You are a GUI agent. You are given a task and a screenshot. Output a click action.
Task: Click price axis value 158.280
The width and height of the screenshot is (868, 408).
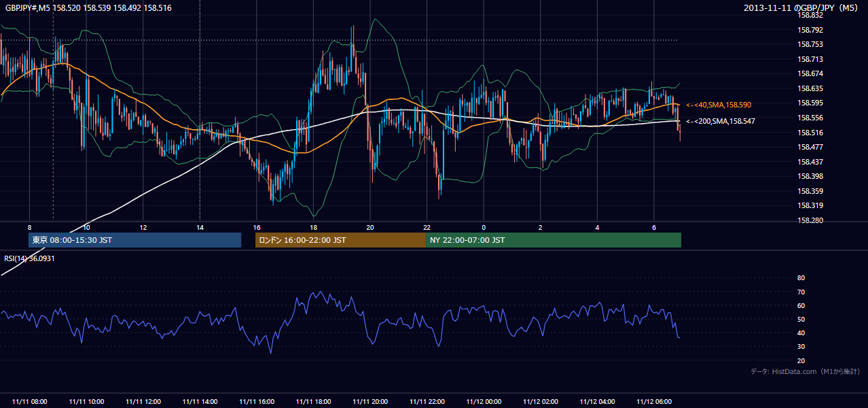coord(810,220)
